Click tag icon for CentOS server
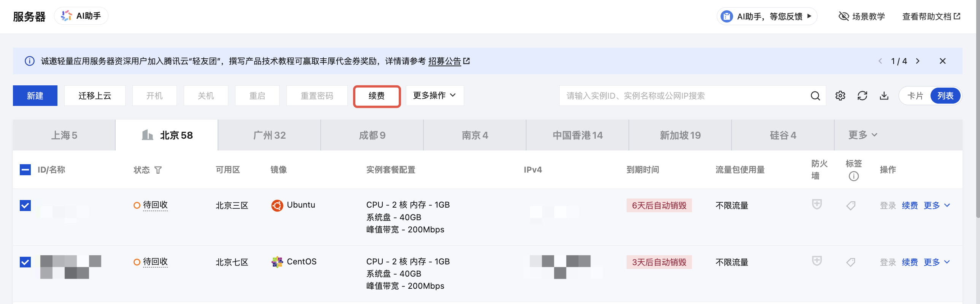The image size is (980, 304). 851,262
